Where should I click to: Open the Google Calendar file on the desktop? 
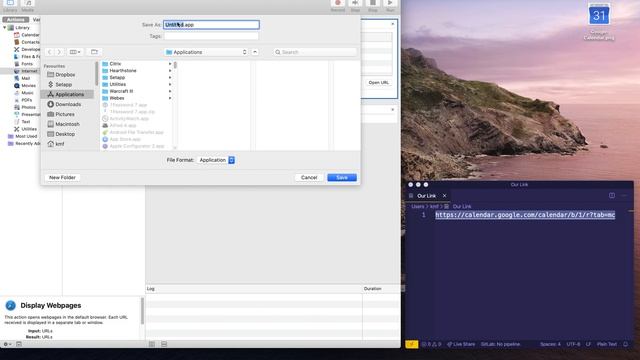(x=599, y=21)
